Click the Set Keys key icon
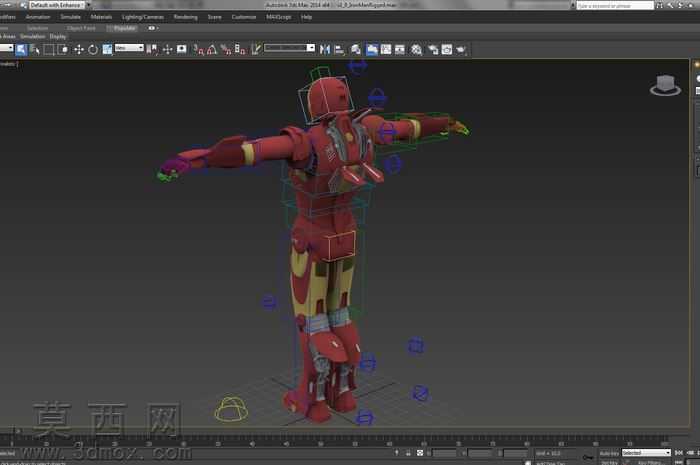Viewport: 700px width, 465px height. [x=588, y=457]
